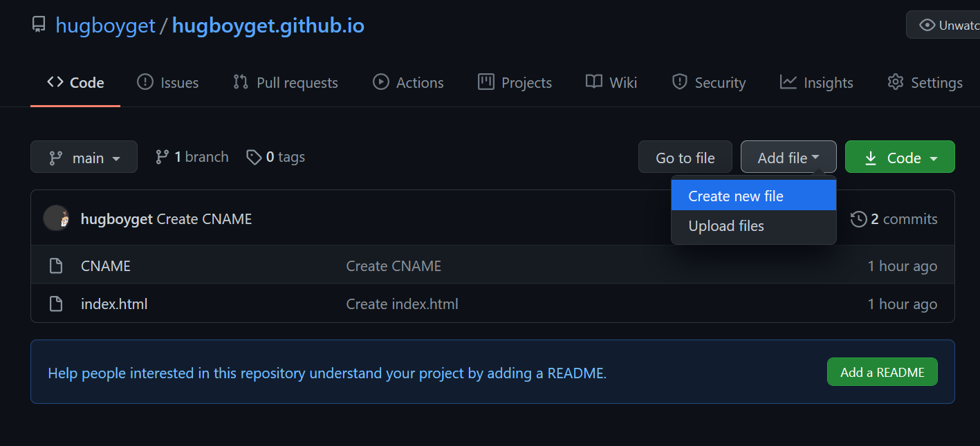Image resolution: width=980 pixels, height=446 pixels.
Task: Choose Upload files from the menu
Action: 726,226
